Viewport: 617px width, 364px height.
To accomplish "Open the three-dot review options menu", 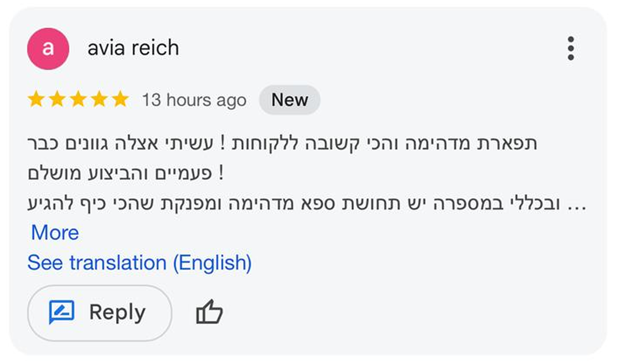I will [571, 48].
